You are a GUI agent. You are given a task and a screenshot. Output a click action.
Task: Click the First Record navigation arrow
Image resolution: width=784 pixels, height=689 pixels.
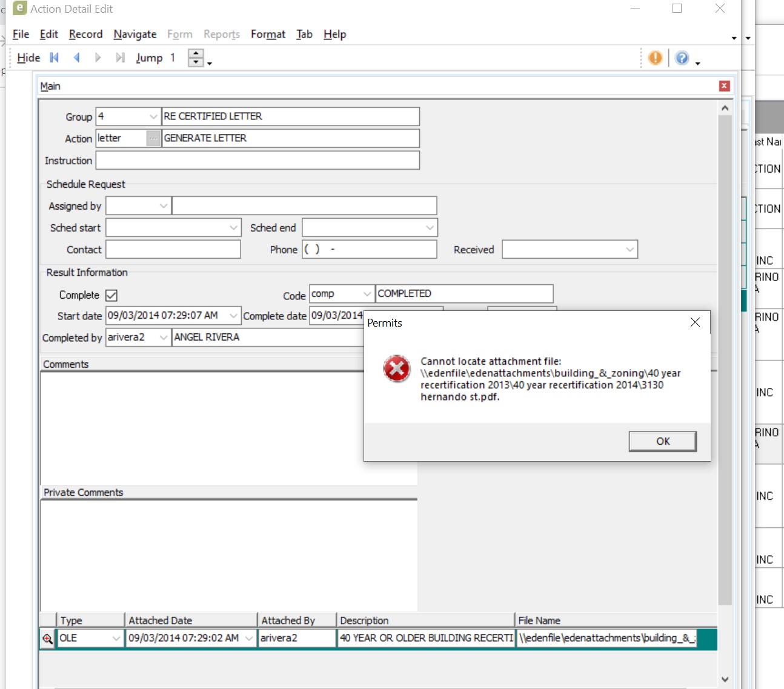tap(55, 58)
